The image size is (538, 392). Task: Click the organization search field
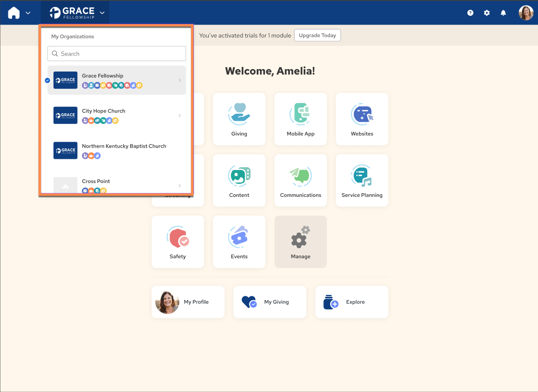pyautogui.click(x=116, y=53)
